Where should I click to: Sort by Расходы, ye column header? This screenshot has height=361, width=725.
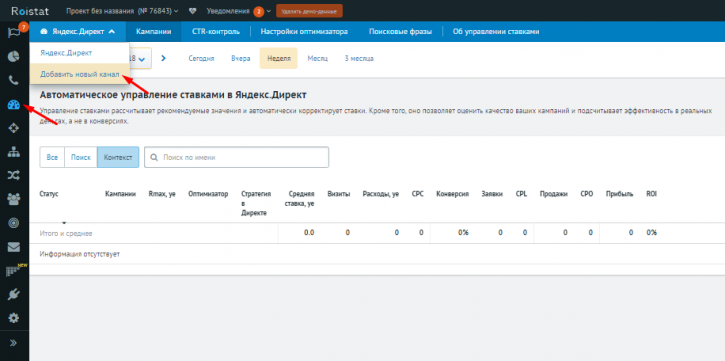[x=381, y=194]
